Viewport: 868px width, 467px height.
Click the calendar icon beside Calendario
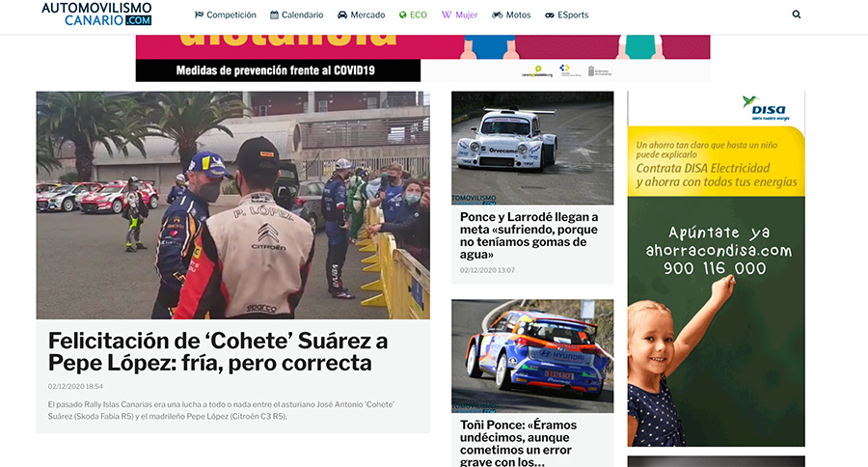coord(274,15)
